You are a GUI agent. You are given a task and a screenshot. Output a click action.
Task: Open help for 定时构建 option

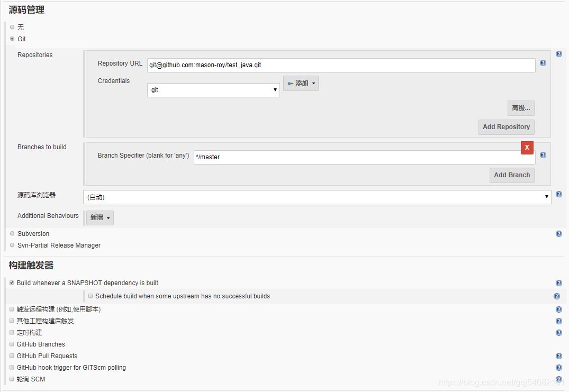tap(559, 333)
